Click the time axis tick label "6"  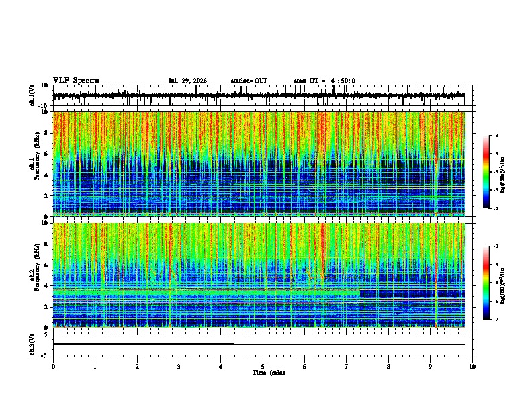pyautogui.click(x=305, y=367)
